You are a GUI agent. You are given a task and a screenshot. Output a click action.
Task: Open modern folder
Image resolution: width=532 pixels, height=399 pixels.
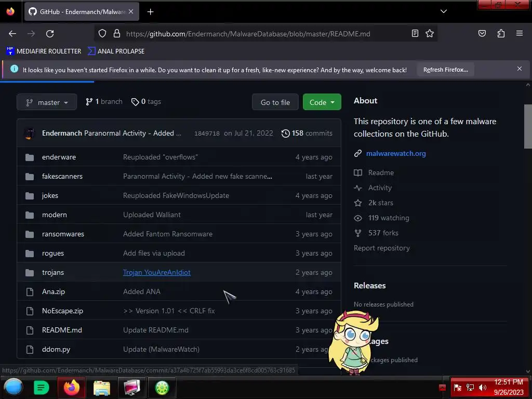(x=54, y=215)
